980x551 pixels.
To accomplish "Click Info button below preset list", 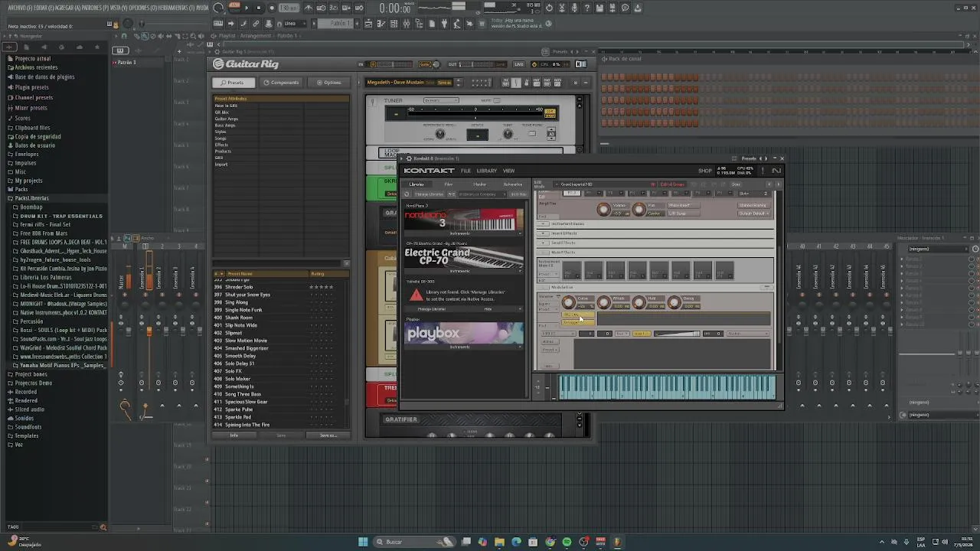I will tap(234, 435).
